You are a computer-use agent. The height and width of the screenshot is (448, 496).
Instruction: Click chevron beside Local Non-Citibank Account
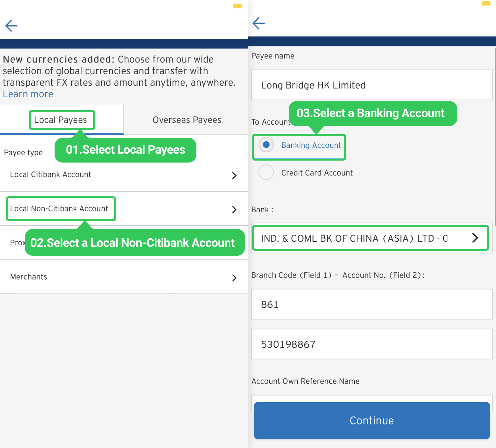(x=234, y=210)
